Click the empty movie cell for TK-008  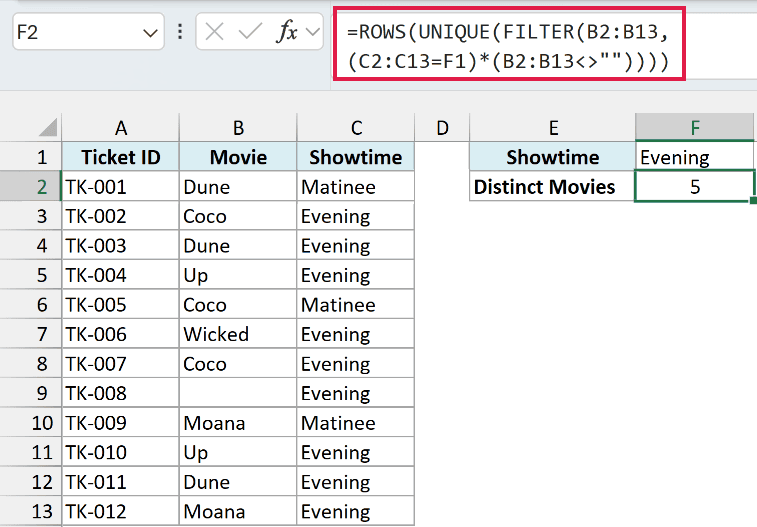click(238, 393)
